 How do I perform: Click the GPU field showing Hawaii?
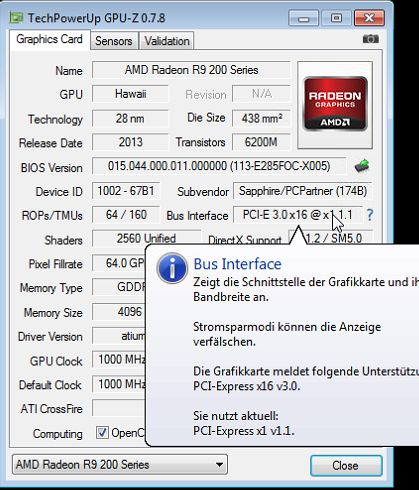pyautogui.click(x=130, y=94)
